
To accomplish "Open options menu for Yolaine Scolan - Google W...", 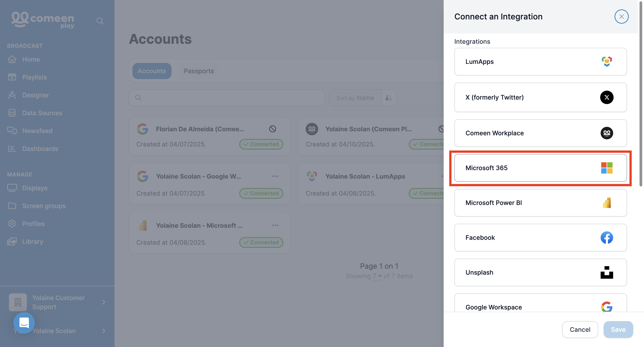I will [275, 176].
